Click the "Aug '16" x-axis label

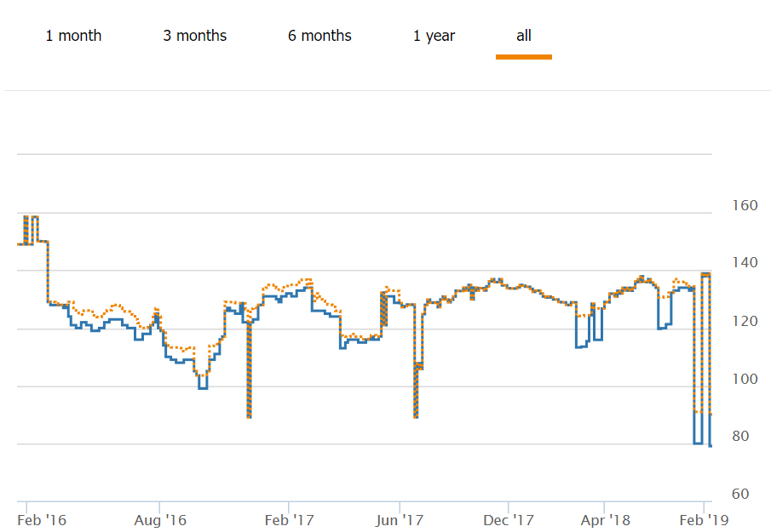[161, 518]
